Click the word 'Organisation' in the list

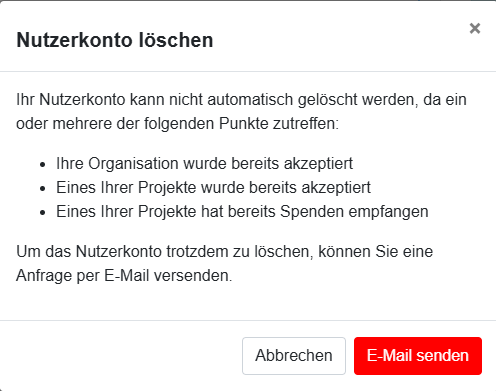[133, 163]
